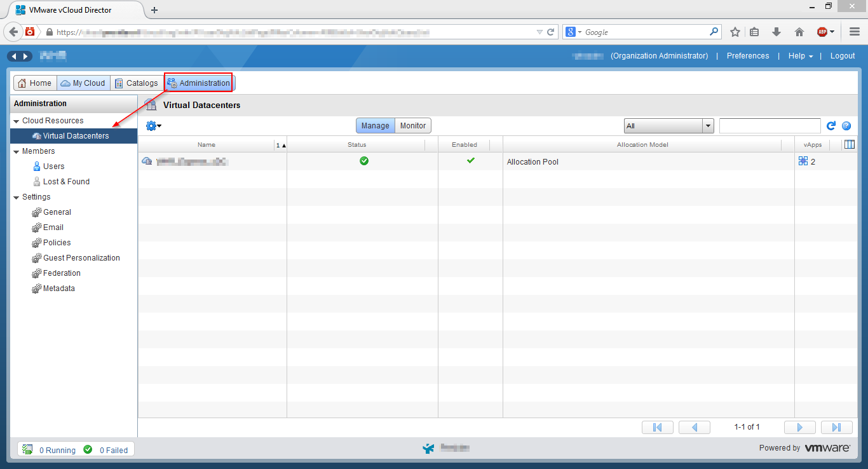
Task: Sort by Allocation Model column
Action: coord(642,145)
